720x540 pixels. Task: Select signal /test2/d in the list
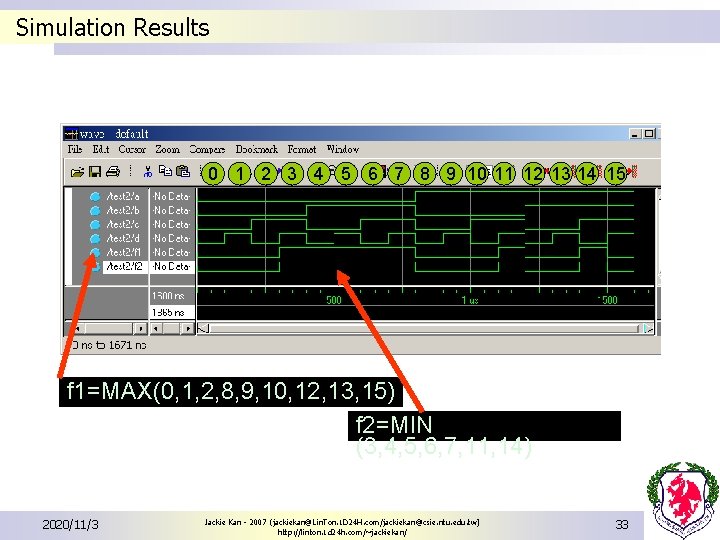(x=123, y=239)
